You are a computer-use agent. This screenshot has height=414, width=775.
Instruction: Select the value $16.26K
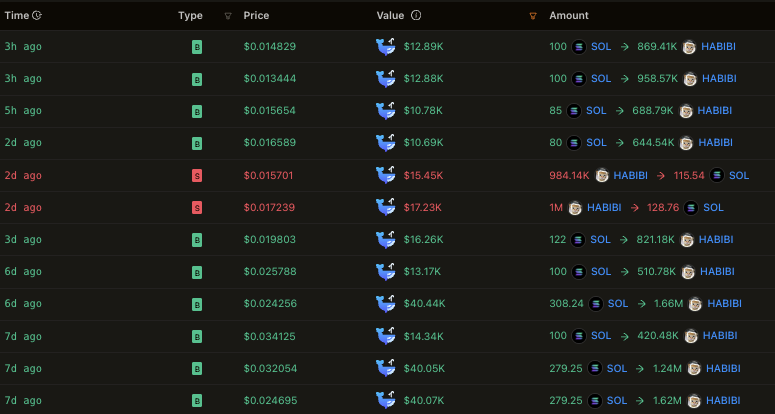tap(424, 240)
